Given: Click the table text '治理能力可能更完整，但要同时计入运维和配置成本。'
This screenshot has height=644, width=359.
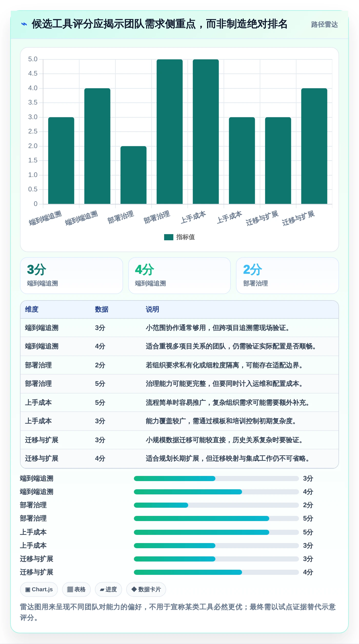Looking at the screenshot, I should pos(224,384).
